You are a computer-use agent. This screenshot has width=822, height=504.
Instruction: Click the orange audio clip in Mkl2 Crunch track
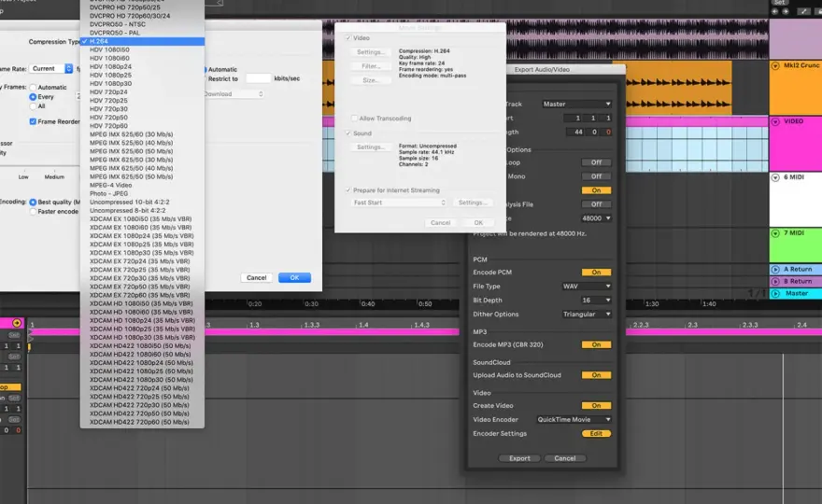coord(679,88)
